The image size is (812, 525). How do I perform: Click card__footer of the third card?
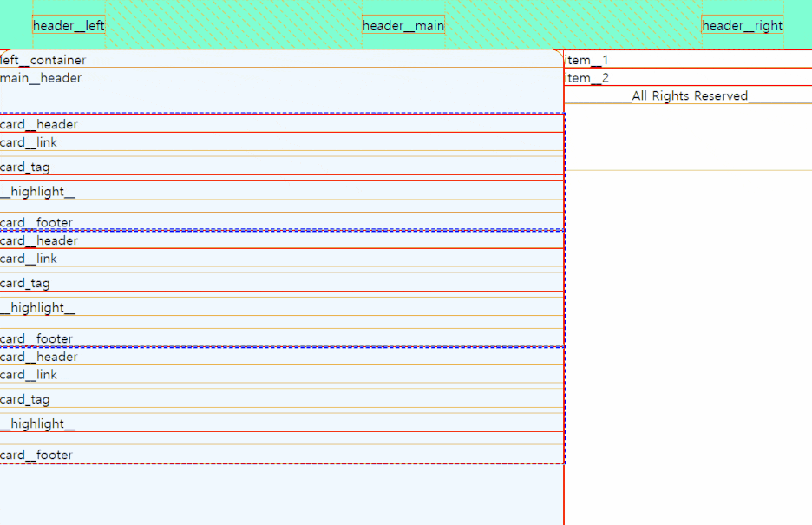(282, 454)
